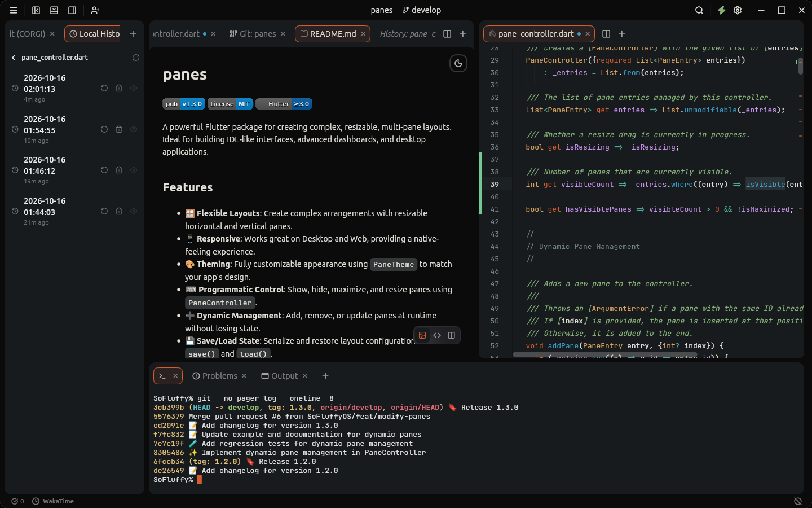Open the Problems tab
The width and height of the screenshot is (812, 508).
point(214,376)
